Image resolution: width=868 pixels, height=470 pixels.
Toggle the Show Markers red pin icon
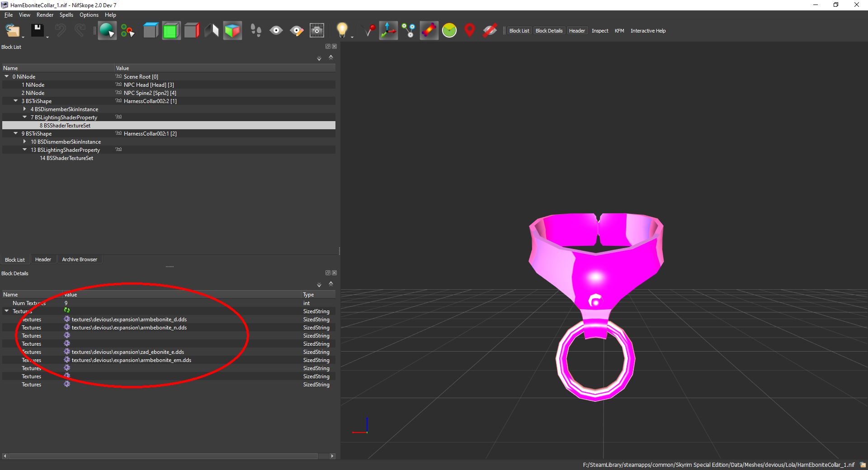point(470,31)
